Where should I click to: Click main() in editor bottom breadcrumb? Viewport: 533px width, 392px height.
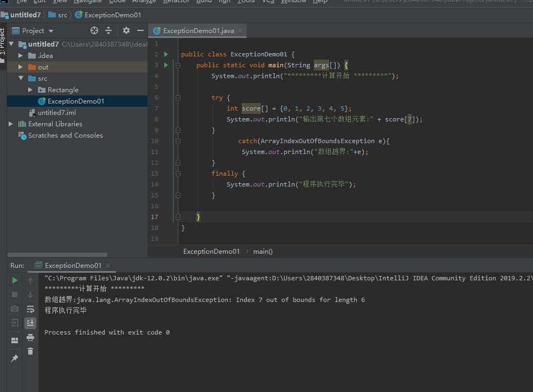[263, 252]
